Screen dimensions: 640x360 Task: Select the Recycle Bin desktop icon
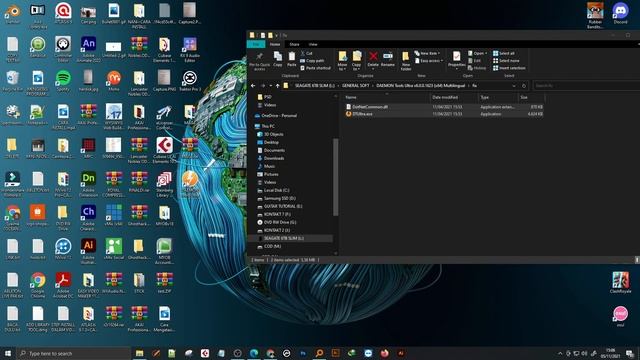point(12,80)
